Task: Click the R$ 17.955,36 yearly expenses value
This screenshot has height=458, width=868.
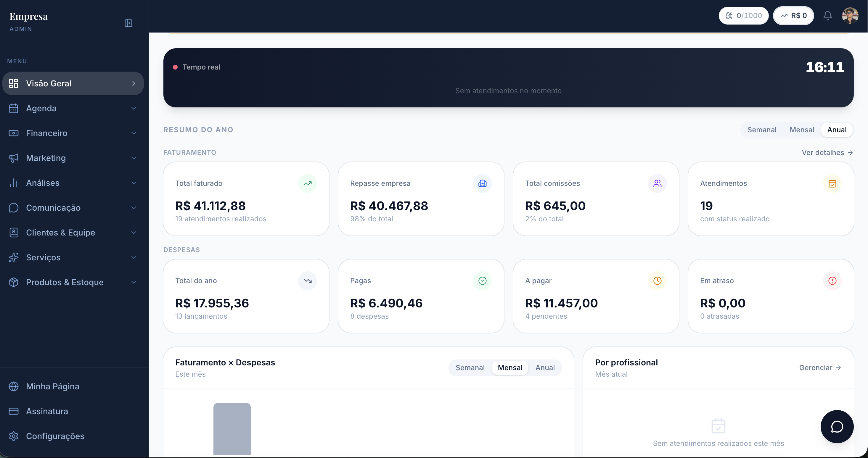Action: [x=212, y=303]
